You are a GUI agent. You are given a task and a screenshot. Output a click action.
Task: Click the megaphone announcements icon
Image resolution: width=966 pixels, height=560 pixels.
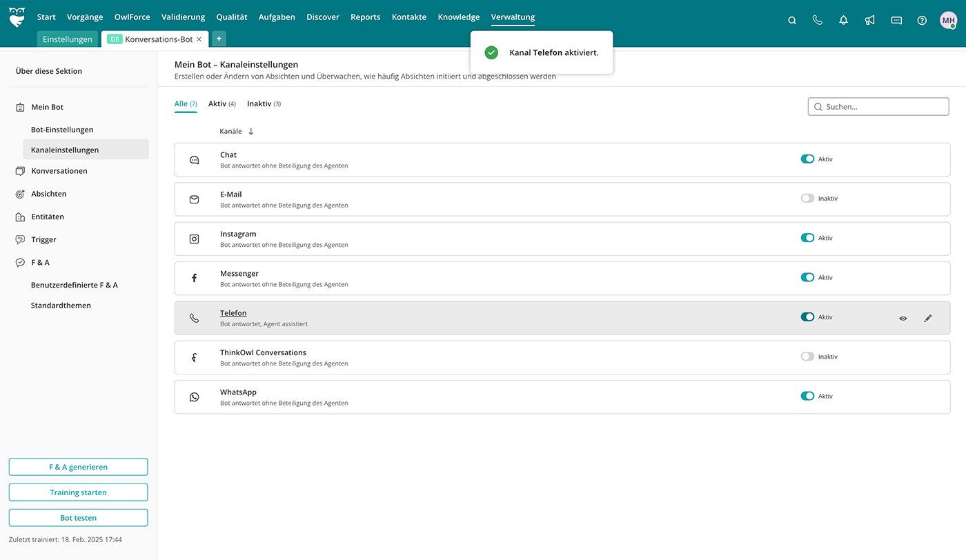(869, 21)
